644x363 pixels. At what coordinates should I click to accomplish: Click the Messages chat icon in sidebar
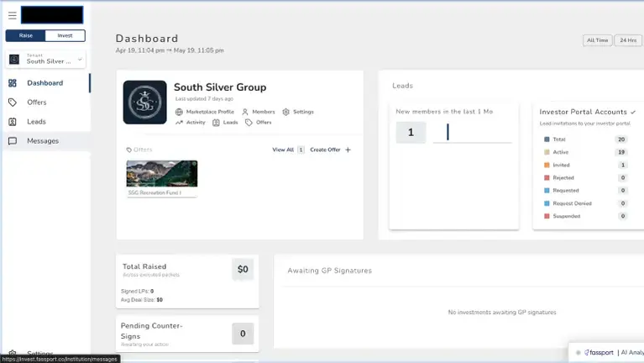click(x=13, y=141)
